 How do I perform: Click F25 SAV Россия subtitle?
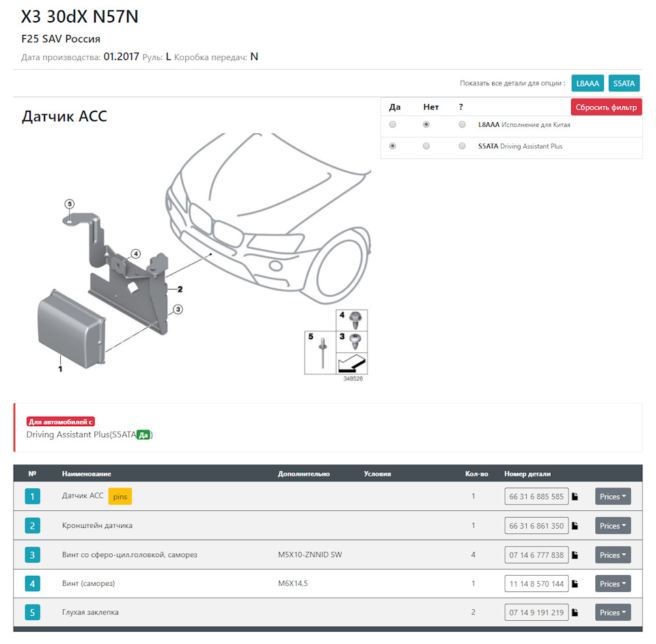point(61,39)
